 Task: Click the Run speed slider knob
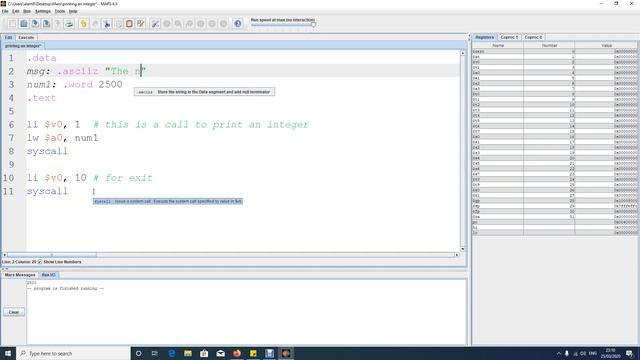click(x=313, y=25)
